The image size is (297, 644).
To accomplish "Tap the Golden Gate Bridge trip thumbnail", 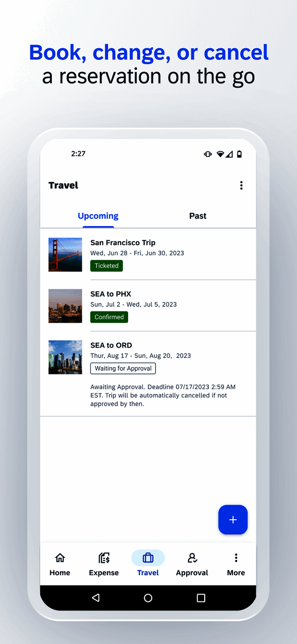I will coord(65,254).
